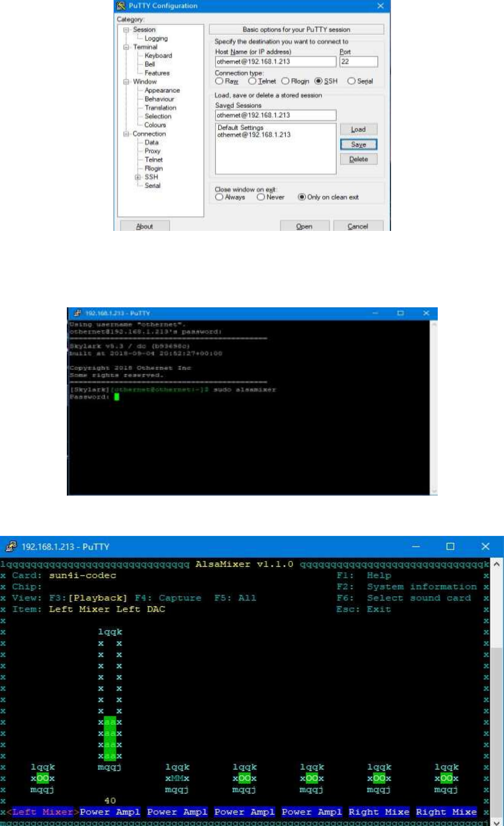Viewport: 504px width, 826px height.
Task: Set close window on exit to Always
Action: click(x=219, y=197)
